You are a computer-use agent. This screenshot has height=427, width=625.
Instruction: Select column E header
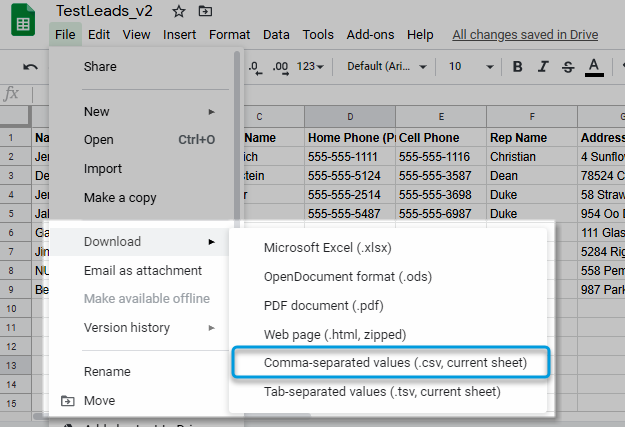pyautogui.click(x=441, y=117)
